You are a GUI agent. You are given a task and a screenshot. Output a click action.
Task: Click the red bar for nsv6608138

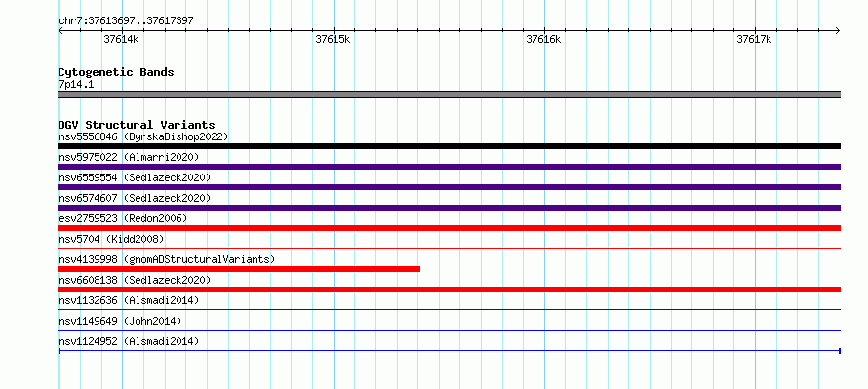pos(449,290)
